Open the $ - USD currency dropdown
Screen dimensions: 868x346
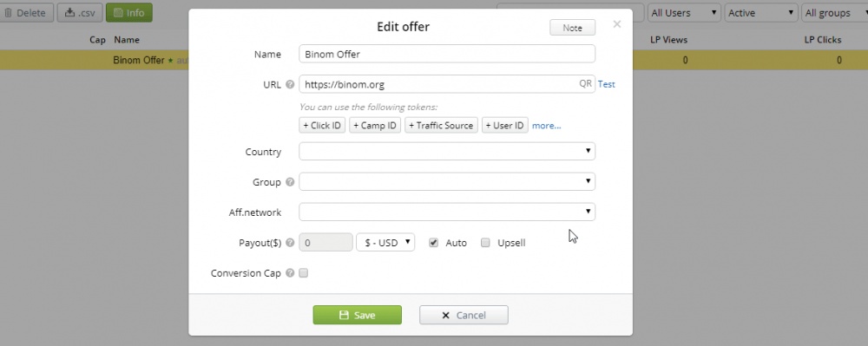click(x=385, y=243)
